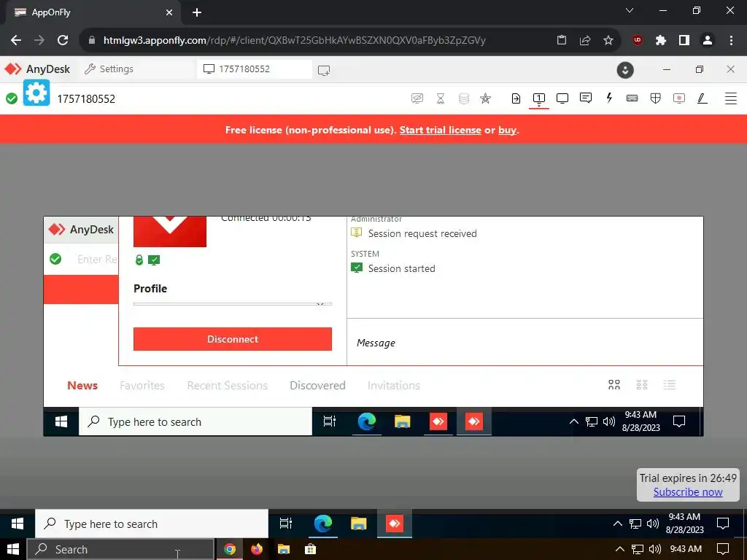This screenshot has width=747, height=560.
Task: Open Microsoft Store from local taskbar
Action: [311, 550]
